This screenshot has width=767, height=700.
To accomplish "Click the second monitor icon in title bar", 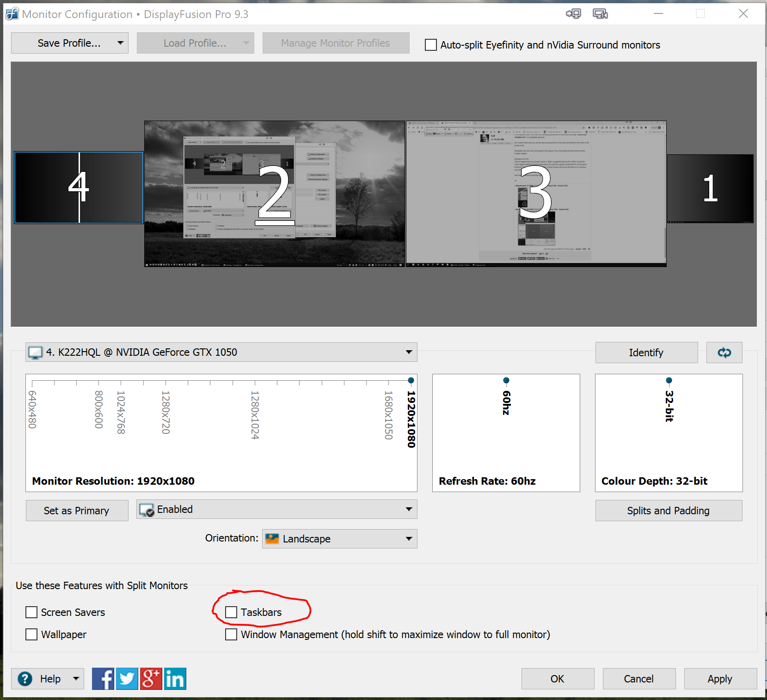I will pos(600,14).
